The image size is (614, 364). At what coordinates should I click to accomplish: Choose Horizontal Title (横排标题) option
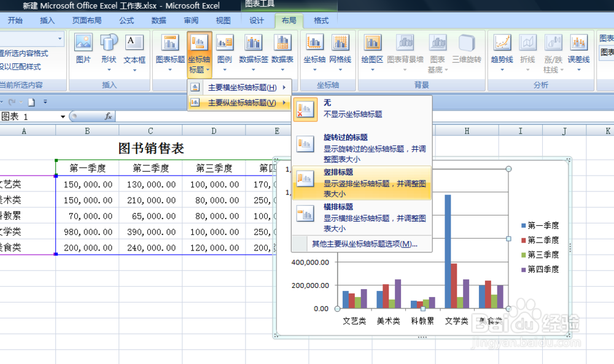point(362,217)
